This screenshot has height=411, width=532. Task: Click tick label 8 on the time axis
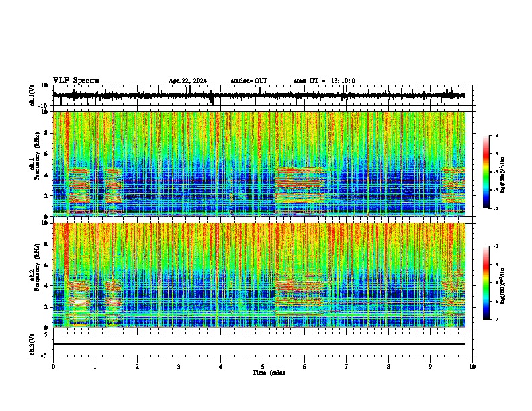click(x=388, y=367)
